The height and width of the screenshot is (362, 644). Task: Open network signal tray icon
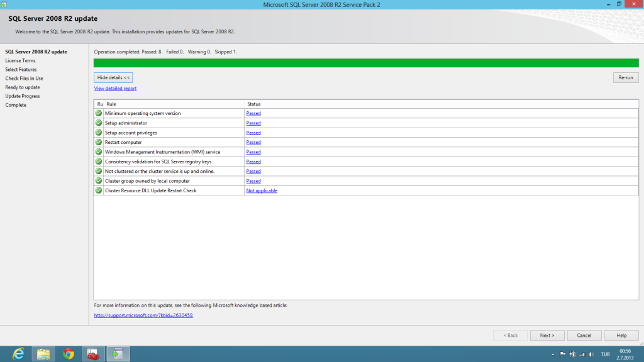pyautogui.click(x=582, y=354)
